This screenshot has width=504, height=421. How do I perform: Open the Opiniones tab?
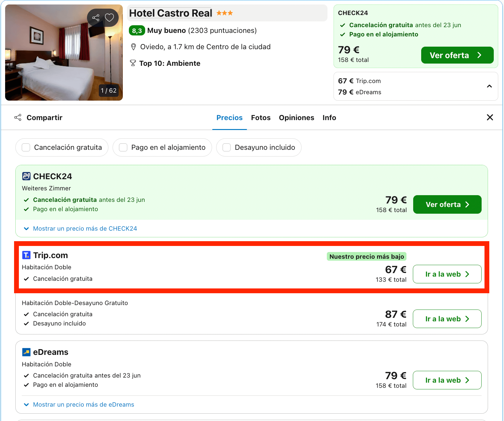tap(296, 118)
